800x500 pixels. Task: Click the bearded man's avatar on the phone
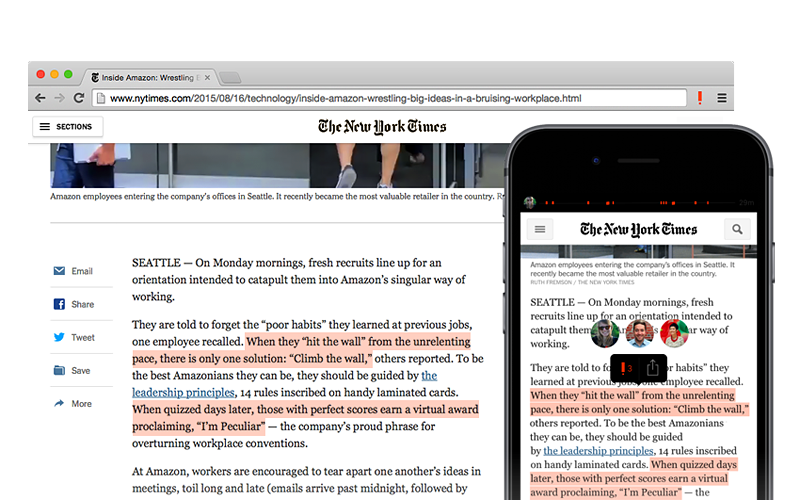point(640,333)
